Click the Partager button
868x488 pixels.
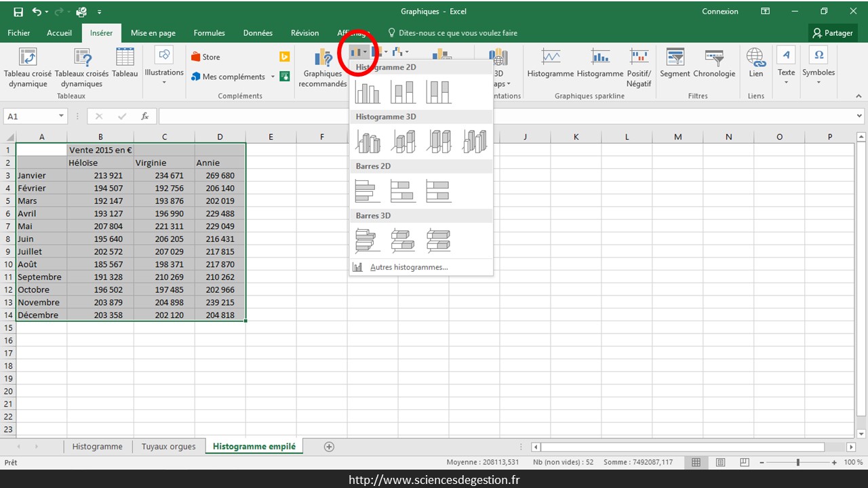pyautogui.click(x=833, y=33)
